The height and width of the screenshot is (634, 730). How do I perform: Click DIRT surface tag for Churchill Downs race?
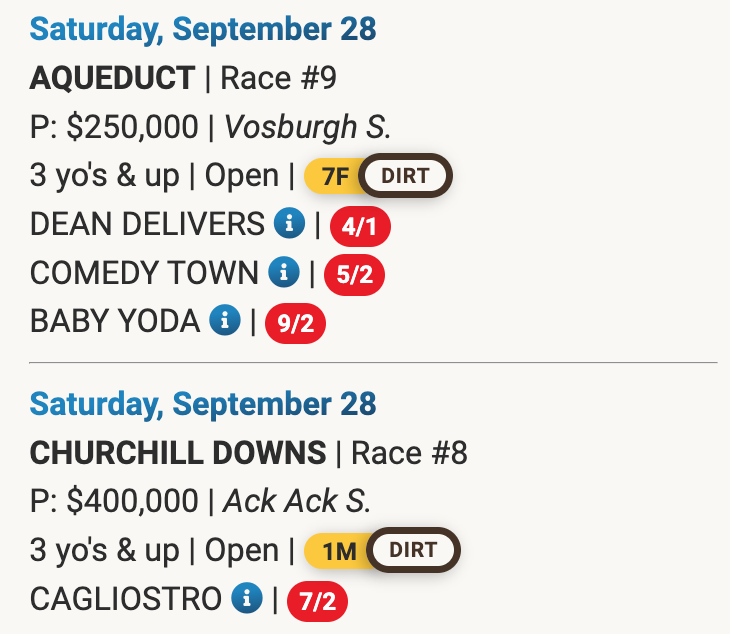tap(413, 550)
